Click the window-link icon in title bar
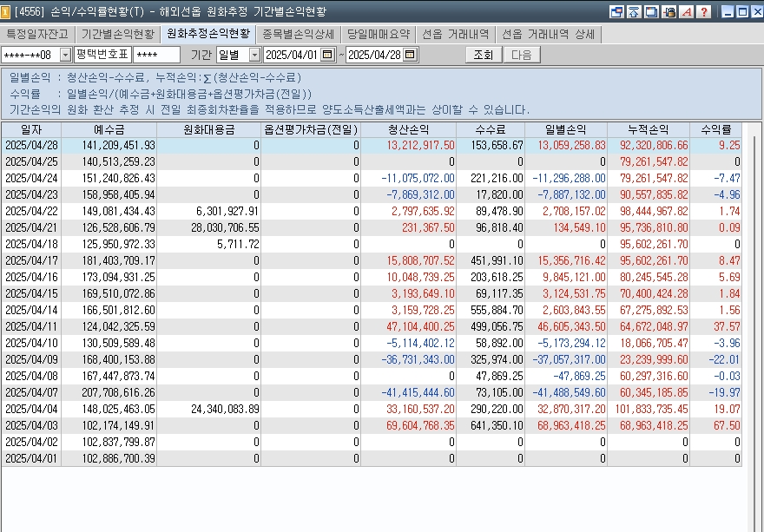This screenshot has width=764, height=532. point(617,11)
